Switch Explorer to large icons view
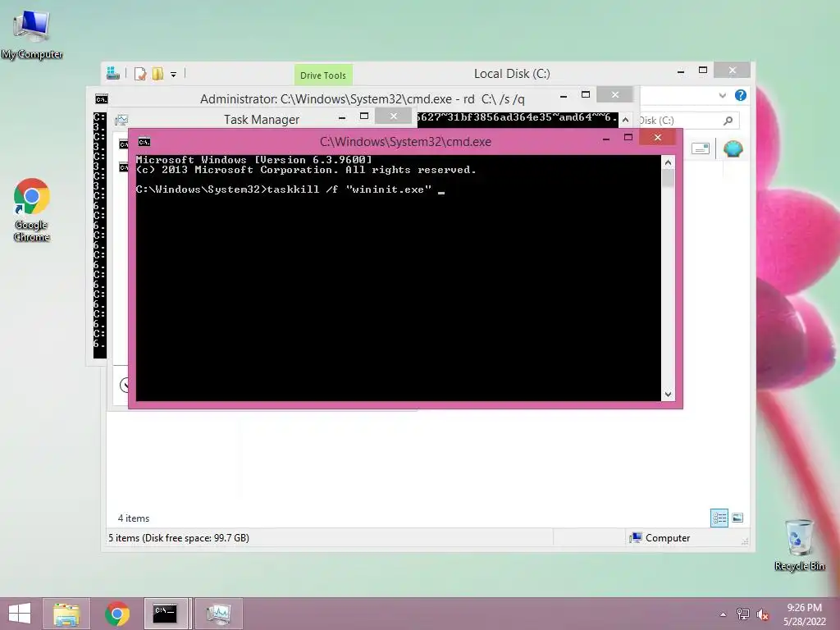The image size is (840, 630). tap(737, 518)
